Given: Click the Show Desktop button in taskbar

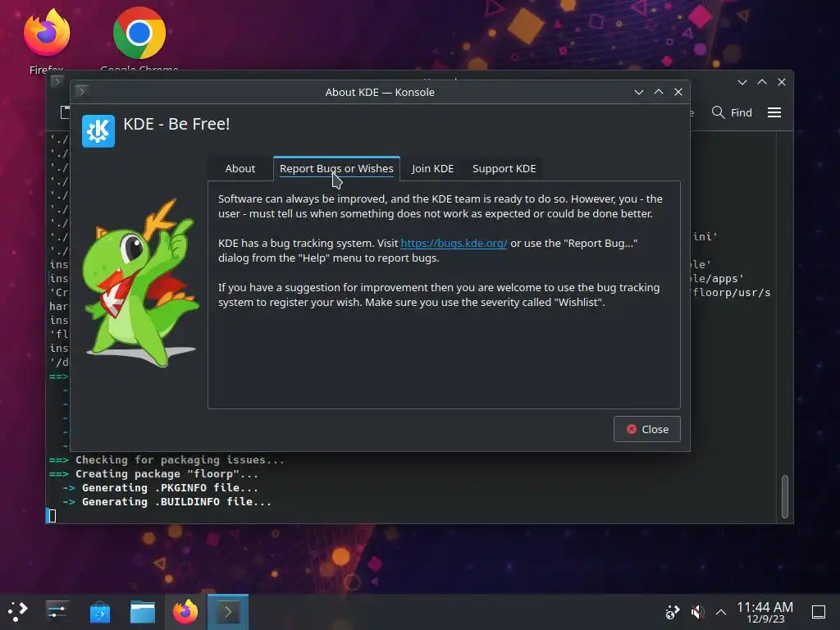Looking at the screenshot, I should point(819,612).
